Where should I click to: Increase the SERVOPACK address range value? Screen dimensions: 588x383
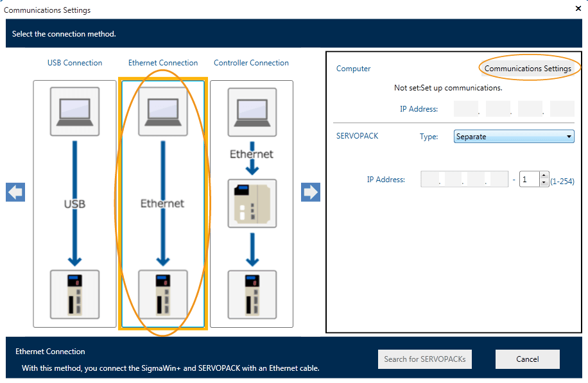pyautogui.click(x=544, y=176)
